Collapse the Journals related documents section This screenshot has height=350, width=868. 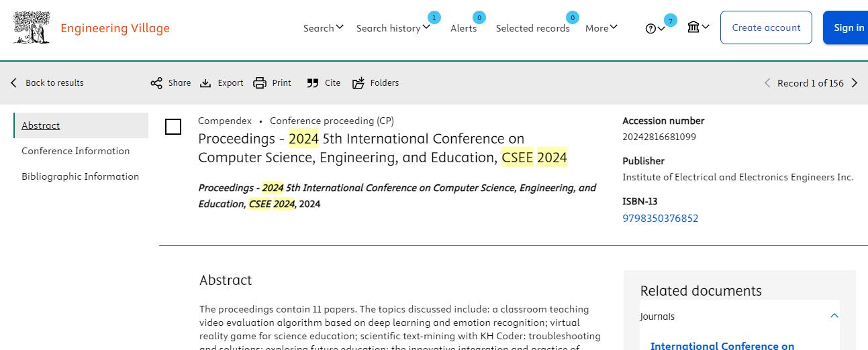click(x=834, y=316)
